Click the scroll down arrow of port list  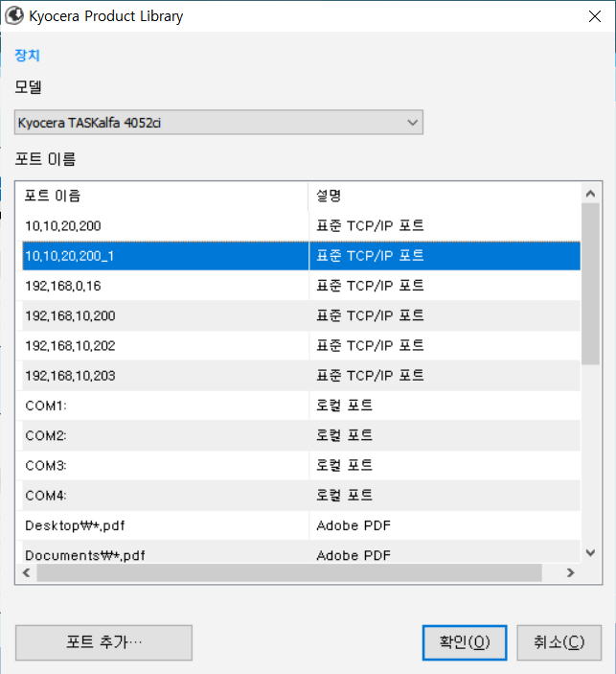(x=591, y=553)
